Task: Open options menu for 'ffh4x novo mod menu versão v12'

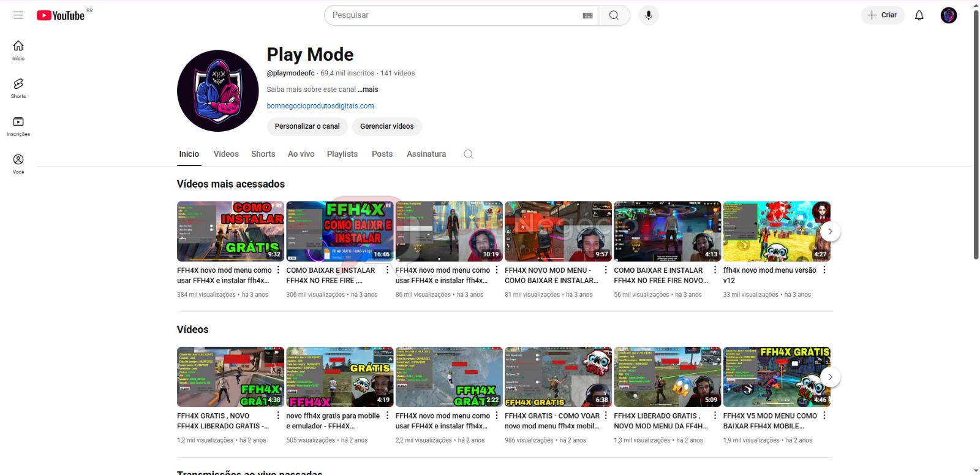Action: (824, 270)
